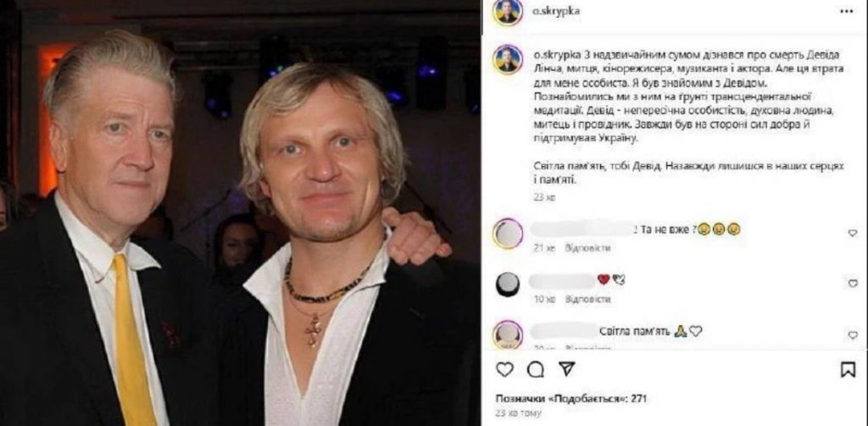
Task: Open third commenter's profile avatar
Action: coord(507,335)
